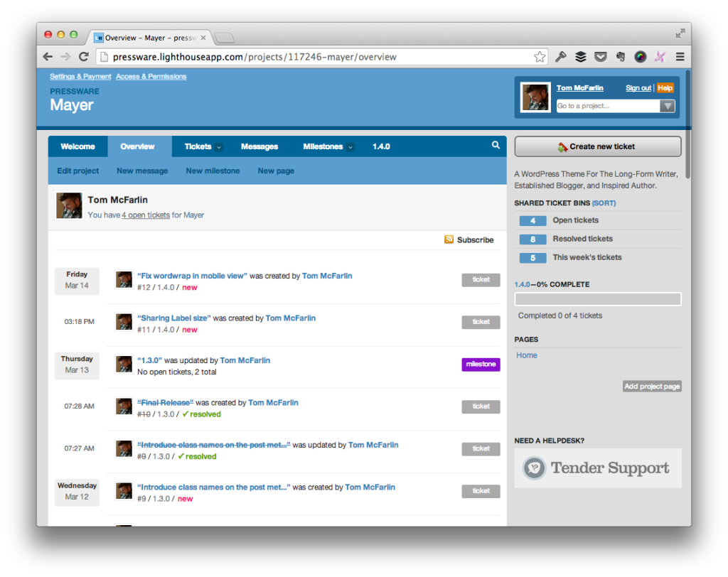Click the 1.4.0 milestone progress link

(522, 284)
